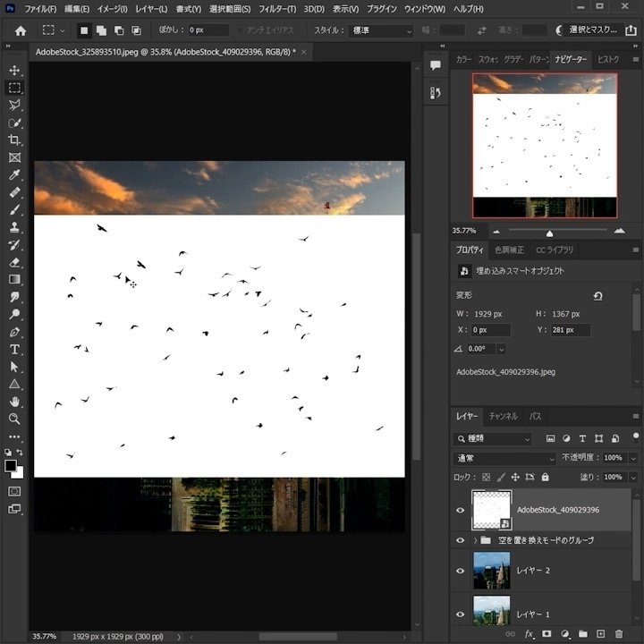
Task: Toggle Quick Mask mode
Action: click(x=15, y=492)
